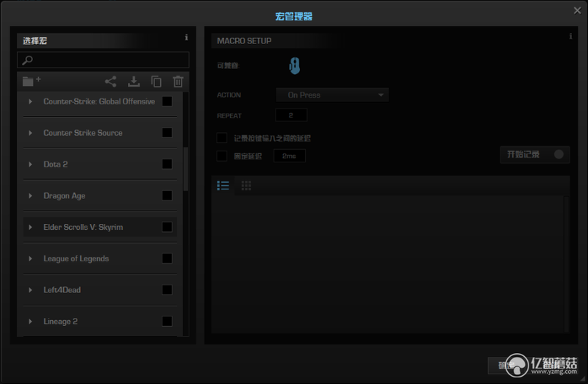Select Counter-Strike: Global Offensive label
The height and width of the screenshot is (384, 588).
[x=99, y=101]
